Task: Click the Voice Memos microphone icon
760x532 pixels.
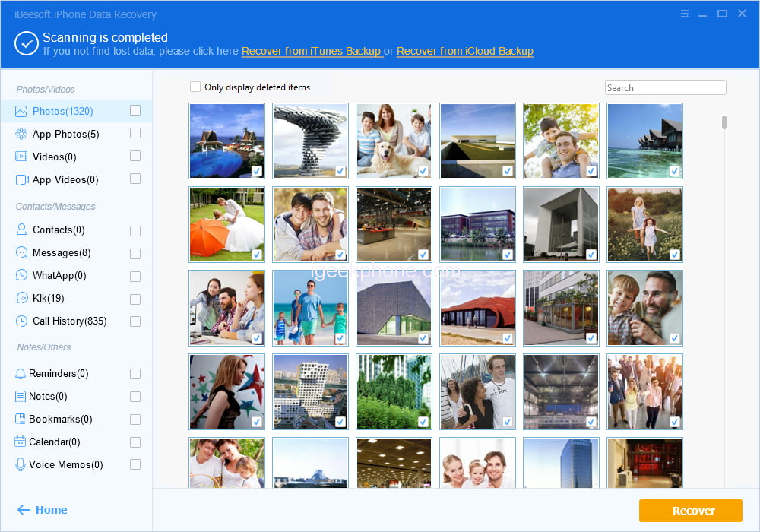Action: [21, 465]
